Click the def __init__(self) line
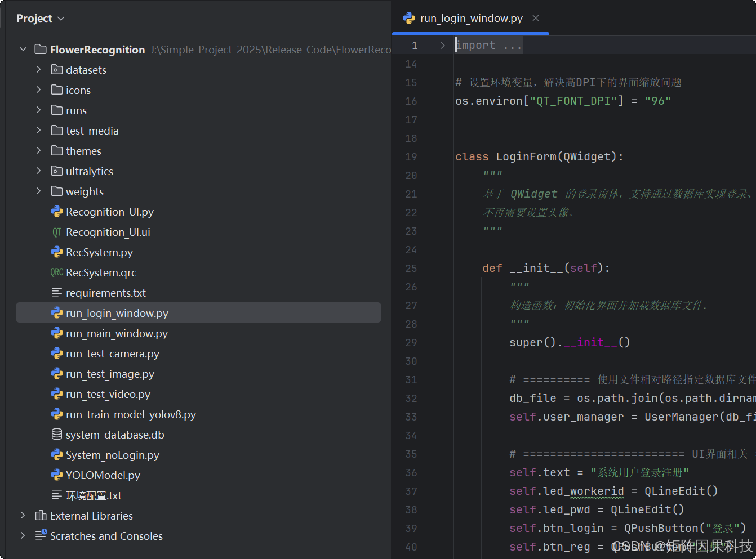This screenshot has height=559, width=756. pyautogui.click(x=546, y=269)
